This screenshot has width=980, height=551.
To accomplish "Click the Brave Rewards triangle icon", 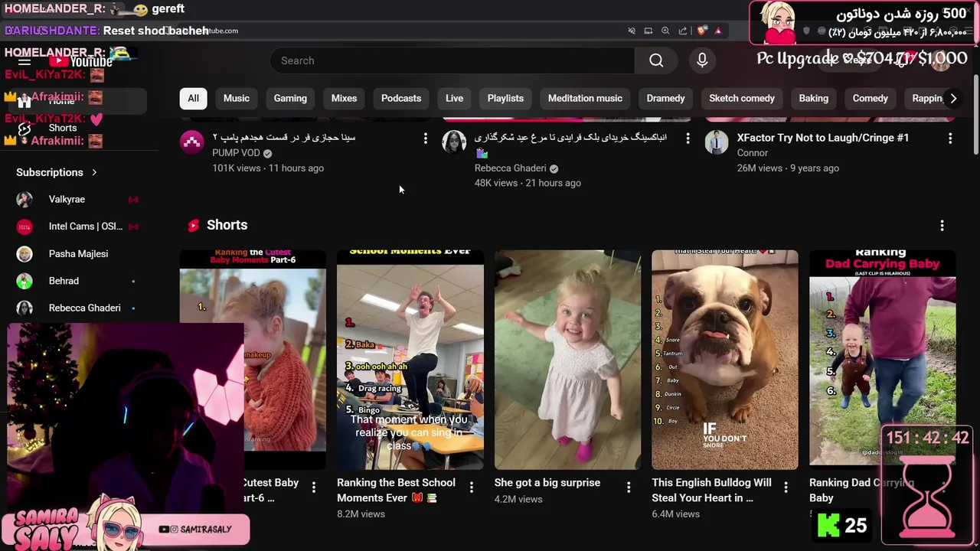I will [718, 31].
